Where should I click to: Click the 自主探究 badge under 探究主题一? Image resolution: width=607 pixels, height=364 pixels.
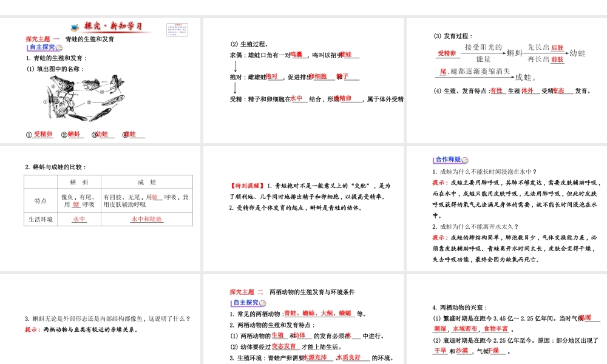[x=44, y=47]
